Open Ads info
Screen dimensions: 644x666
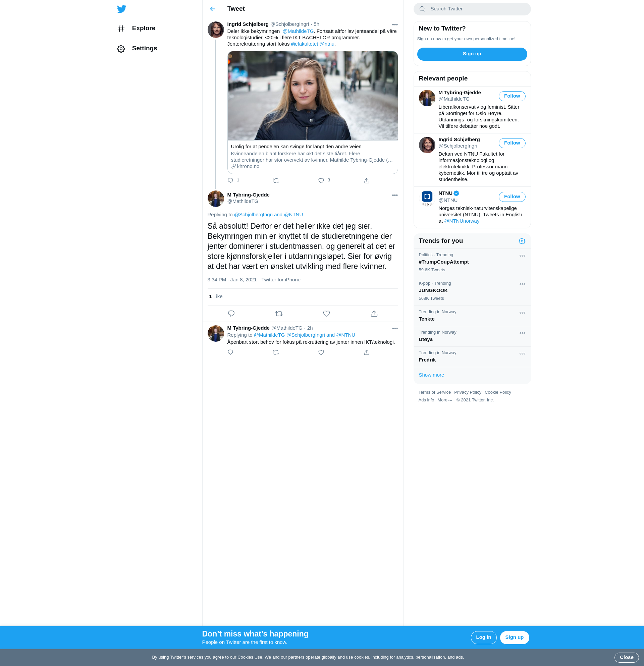pyautogui.click(x=426, y=400)
